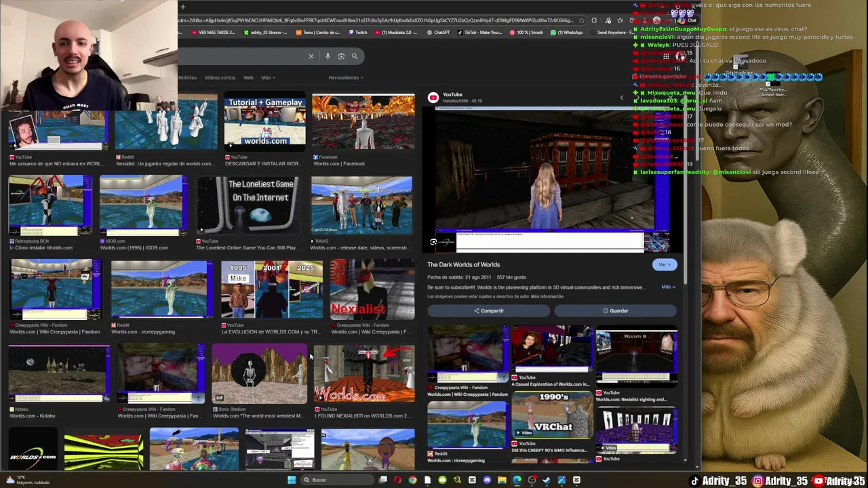Open the Worlds.com Kotaku result thumbnail

(x=58, y=374)
